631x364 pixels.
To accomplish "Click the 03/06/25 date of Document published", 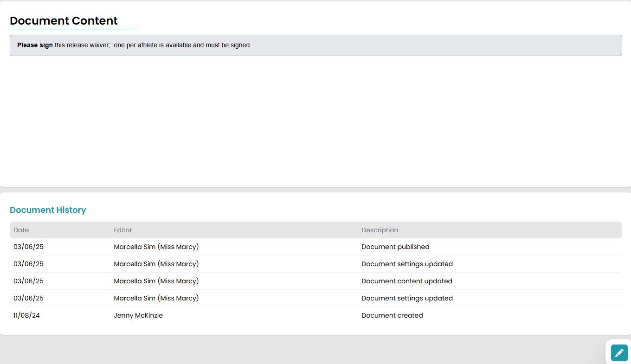I will pyautogui.click(x=28, y=247).
